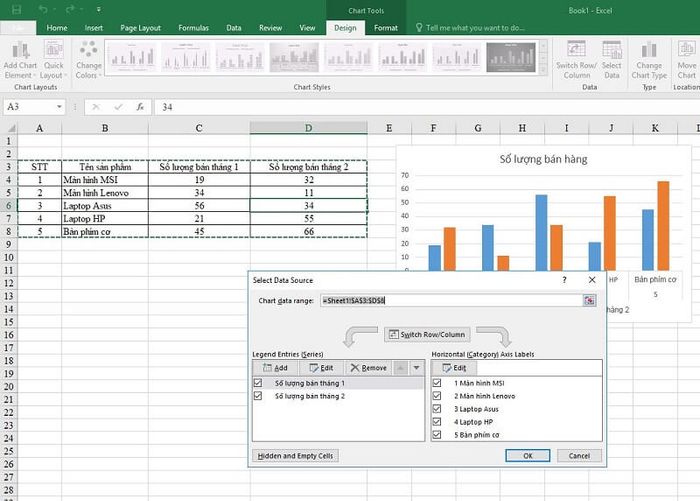Click Cancel in Select Data Source
Image resolution: width=700 pixels, height=501 pixels.
click(x=579, y=456)
